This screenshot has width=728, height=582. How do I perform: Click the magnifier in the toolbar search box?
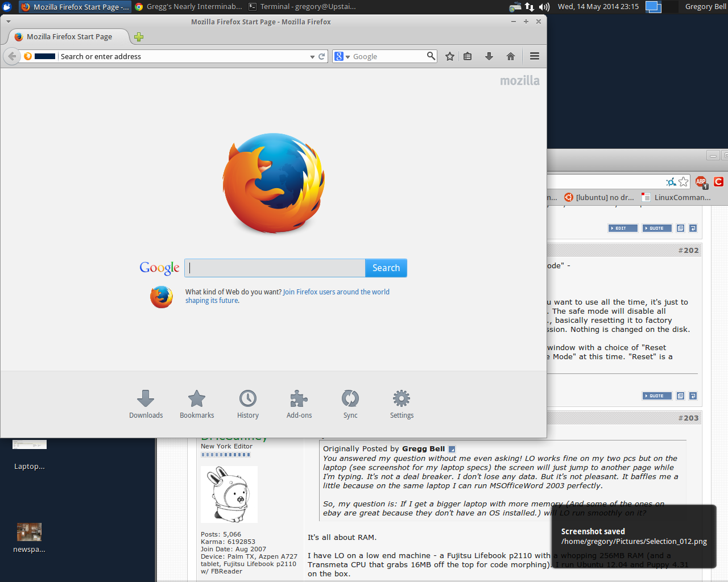[x=431, y=56]
